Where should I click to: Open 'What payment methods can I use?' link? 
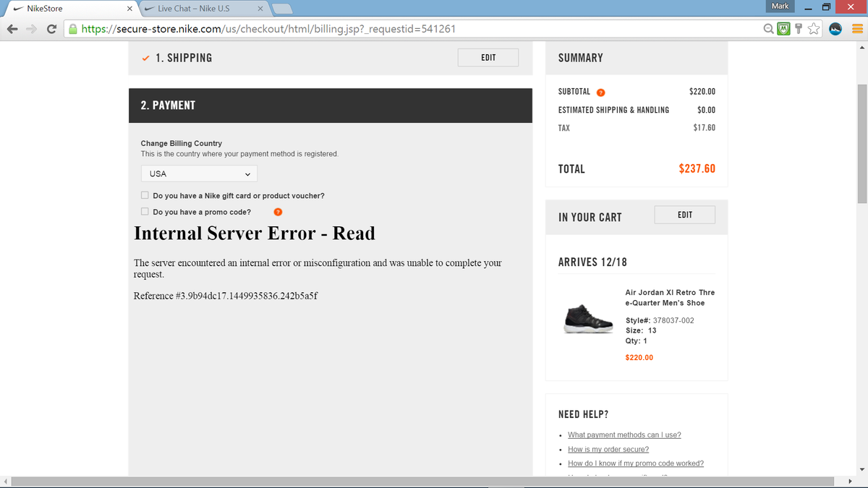coord(624,435)
